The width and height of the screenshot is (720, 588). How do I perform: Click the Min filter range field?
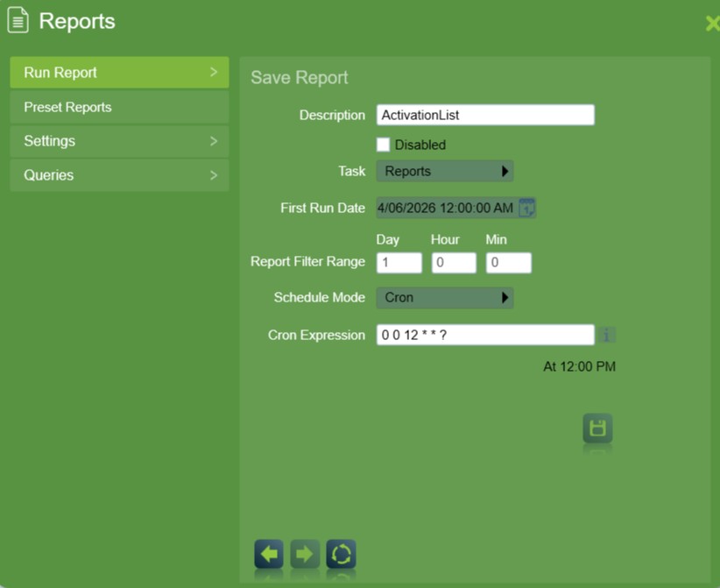[x=509, y=263]
